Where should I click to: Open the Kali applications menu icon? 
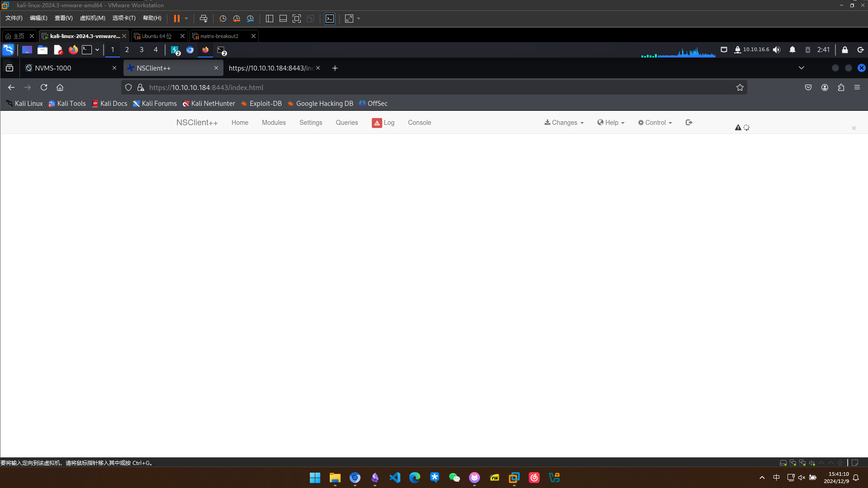[9, 50]
